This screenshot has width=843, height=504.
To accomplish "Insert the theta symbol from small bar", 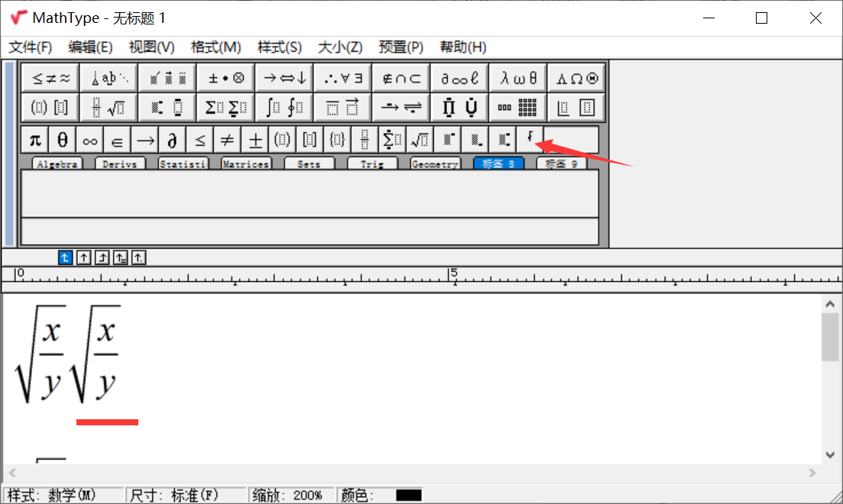I will [x=63, y=141].
